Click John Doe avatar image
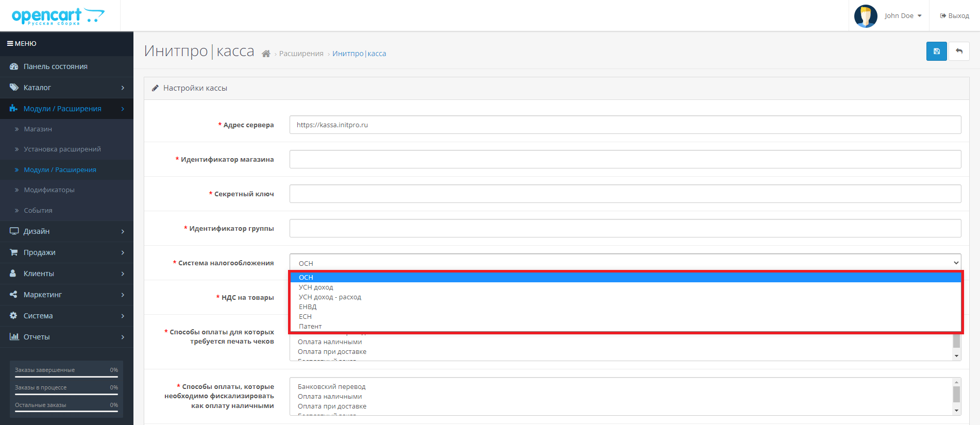 pos(866,16)
